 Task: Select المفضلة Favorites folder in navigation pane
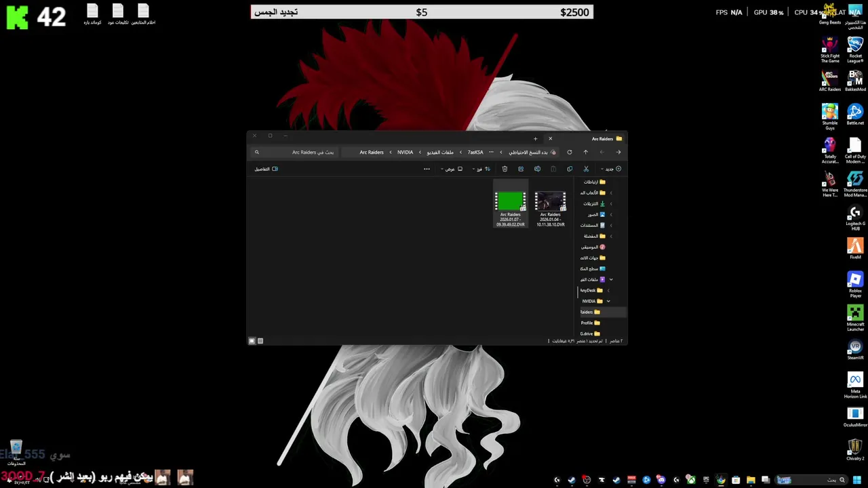click(595, 236)
